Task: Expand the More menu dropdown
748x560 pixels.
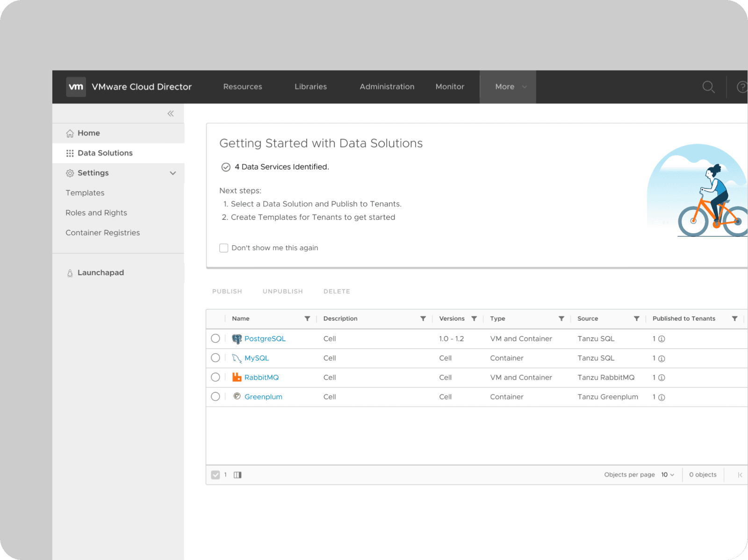Action: point(508,87)
